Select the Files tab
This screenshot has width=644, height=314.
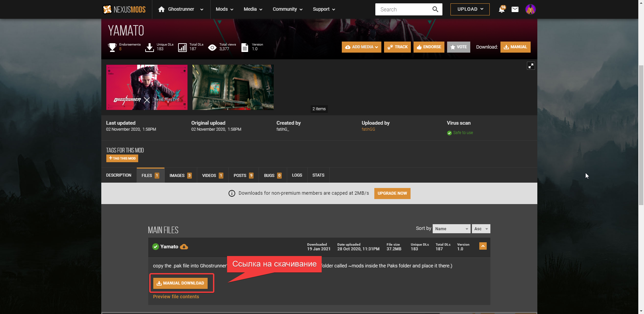pos(150,175)
